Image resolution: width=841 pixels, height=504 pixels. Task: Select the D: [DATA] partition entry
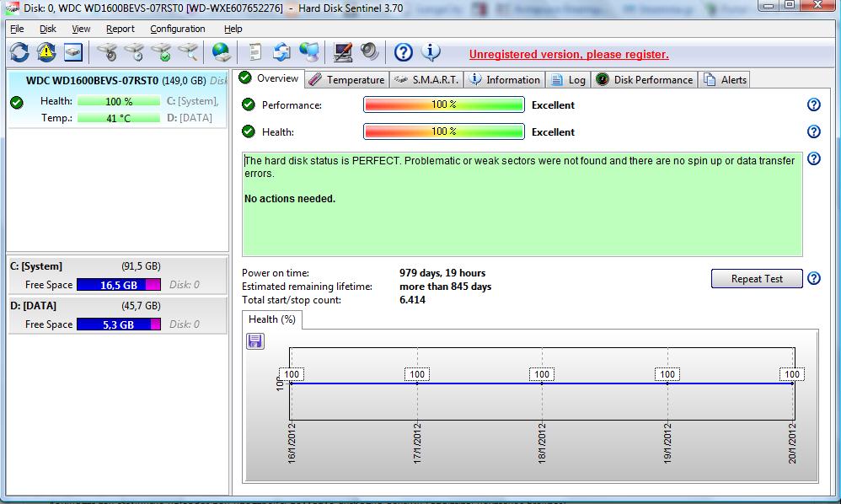pyautogui.click(x=117, y=315)
